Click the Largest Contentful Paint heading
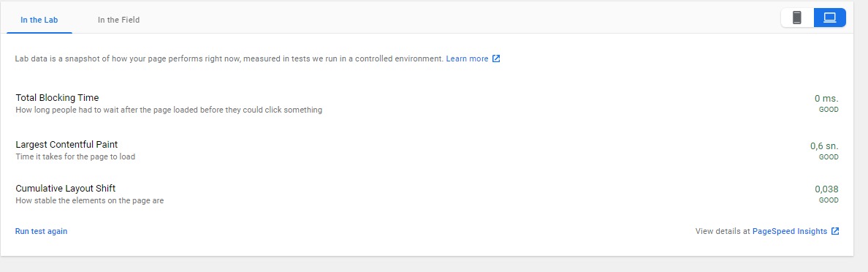This screenshot has height=272, width=868. [x=66, y=145]
